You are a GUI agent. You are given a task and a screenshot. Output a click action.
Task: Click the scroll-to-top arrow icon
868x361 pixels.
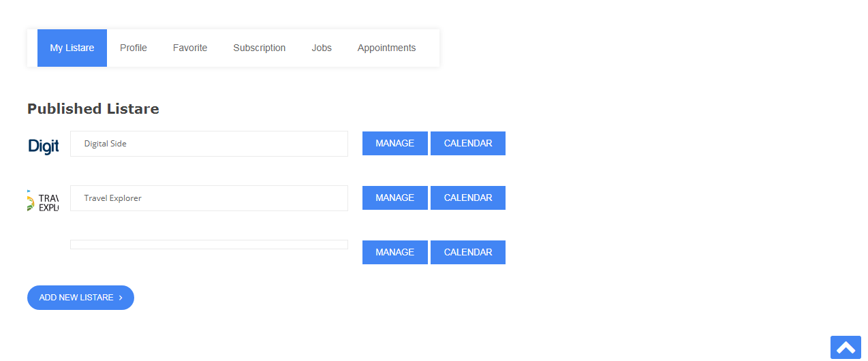(x=846, y=347)
